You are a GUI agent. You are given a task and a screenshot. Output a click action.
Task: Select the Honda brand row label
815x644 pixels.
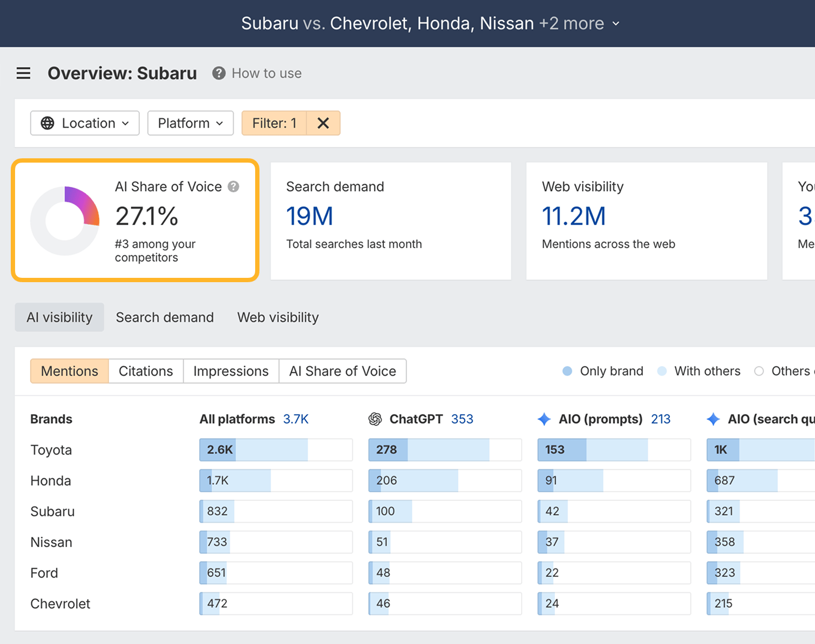51,480
